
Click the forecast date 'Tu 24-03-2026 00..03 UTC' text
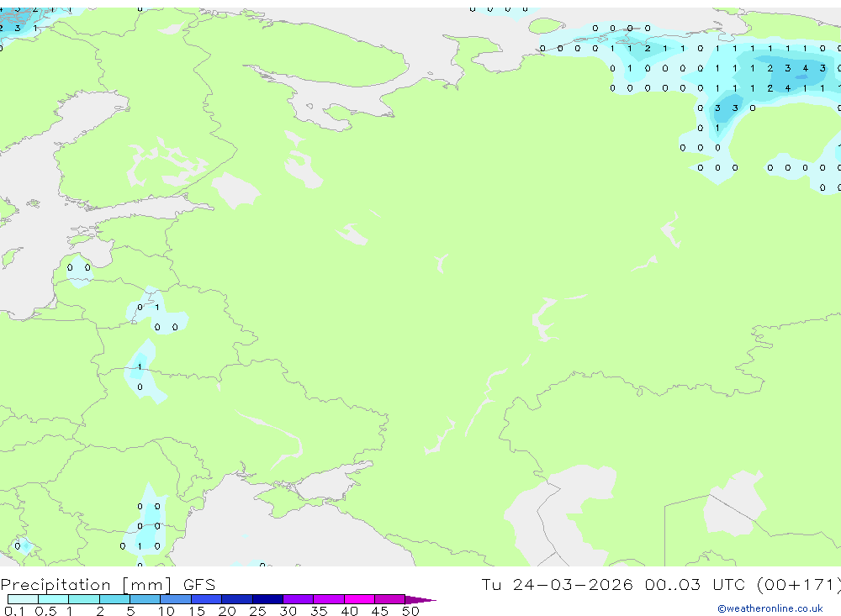coord(616,584)
